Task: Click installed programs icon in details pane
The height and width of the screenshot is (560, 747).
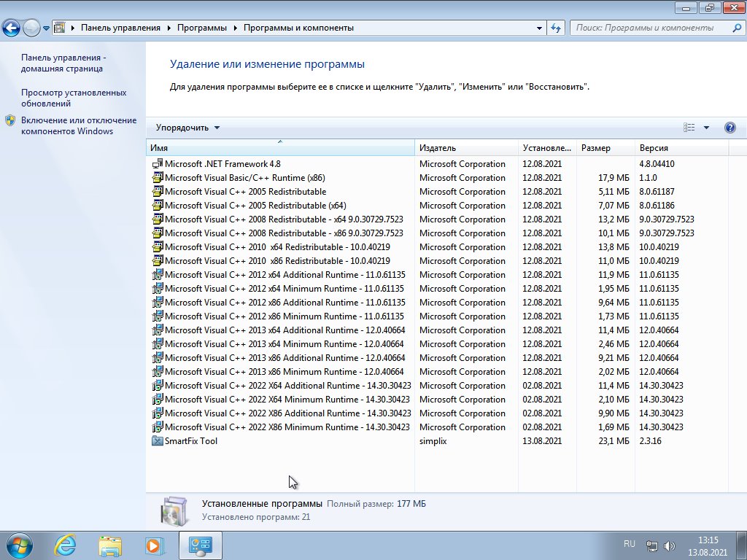Action: point(174,511)
